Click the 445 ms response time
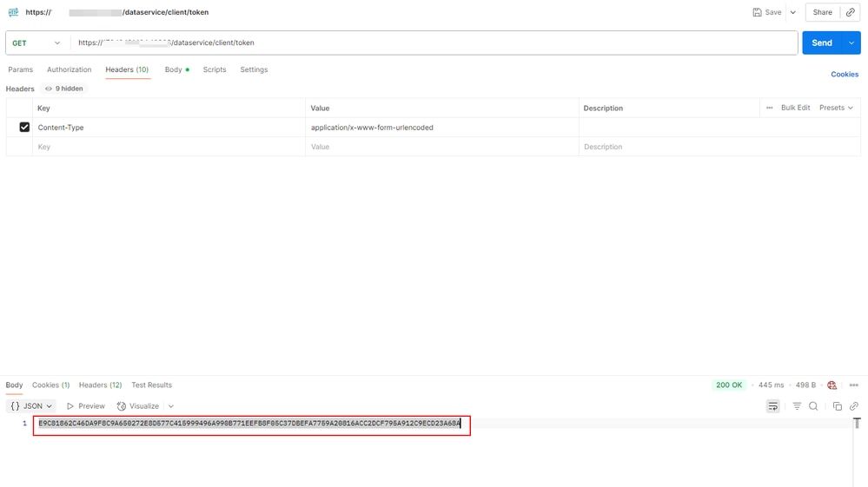The image size is (868, 487). coord(772,385)
